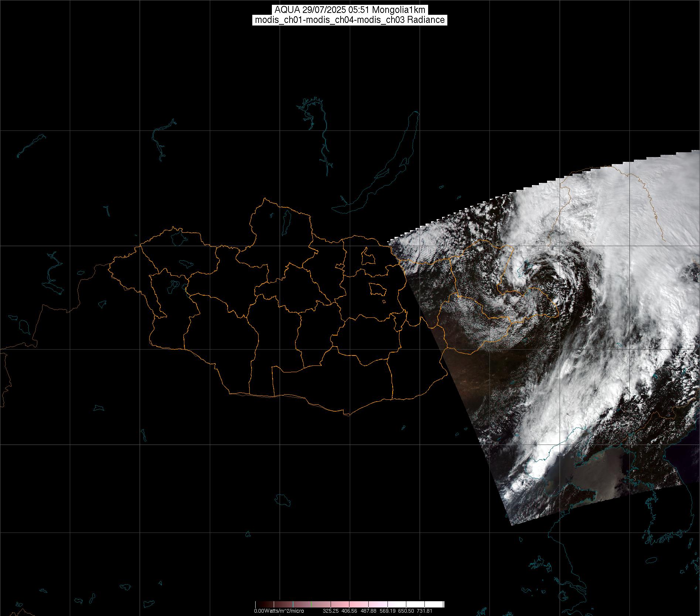Click the small square enclave province near Ulaanbaatar

[x=367, y=257]
